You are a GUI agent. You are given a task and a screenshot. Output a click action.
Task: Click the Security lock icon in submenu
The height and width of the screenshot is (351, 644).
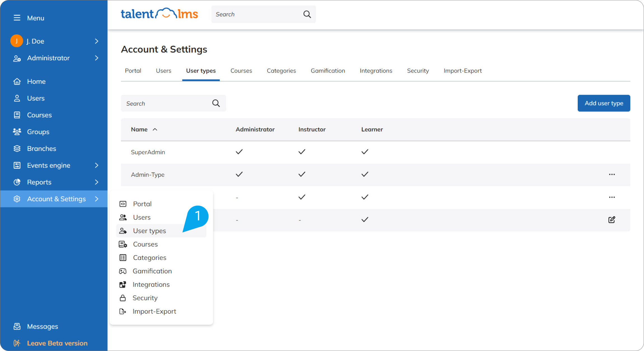pos(123,298)
